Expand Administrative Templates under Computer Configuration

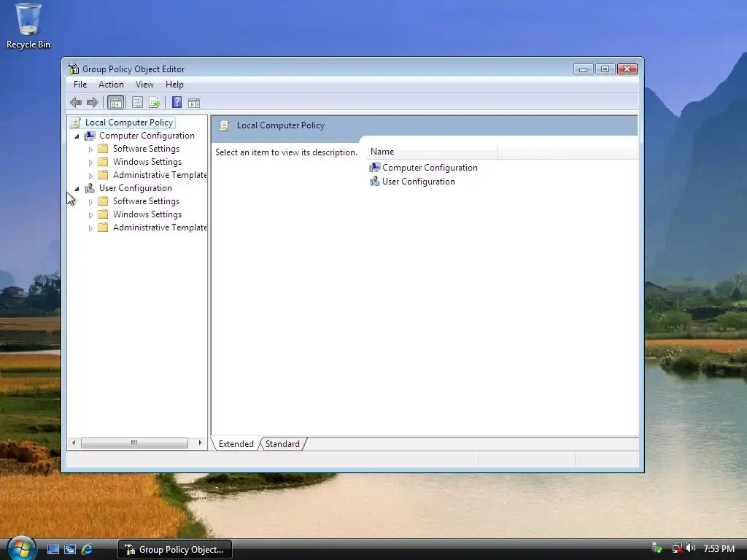(x=90, y=176)
